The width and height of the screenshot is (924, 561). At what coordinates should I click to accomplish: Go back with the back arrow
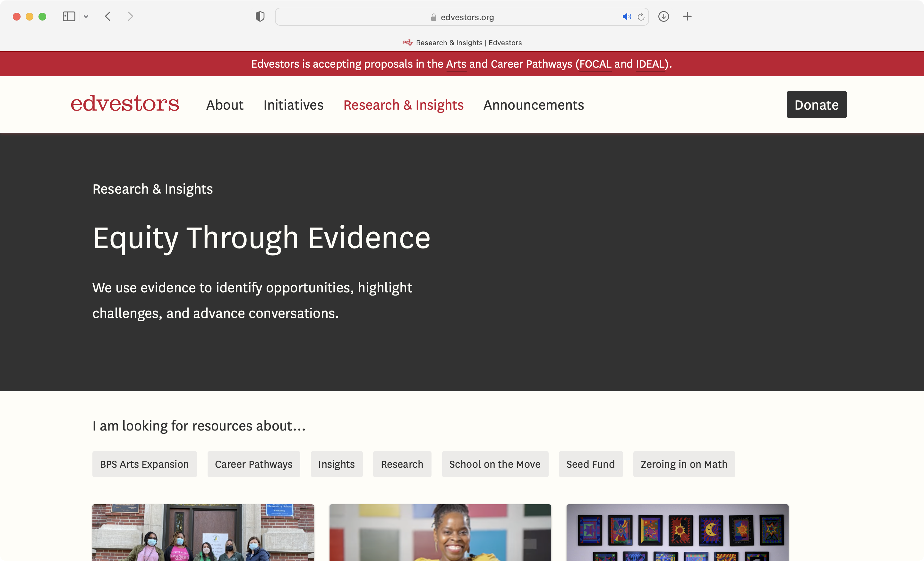pos(108,16)
